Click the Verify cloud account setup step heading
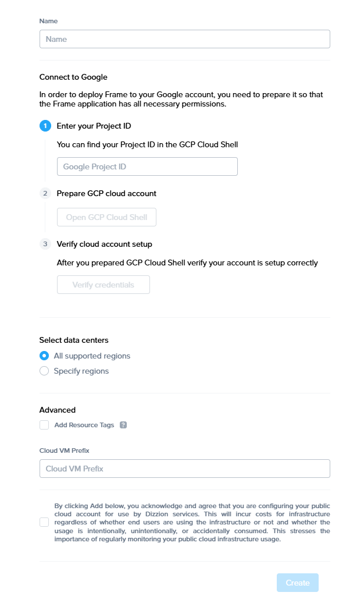The width and height of the screenshot is (364, 610). click(104, 244)
